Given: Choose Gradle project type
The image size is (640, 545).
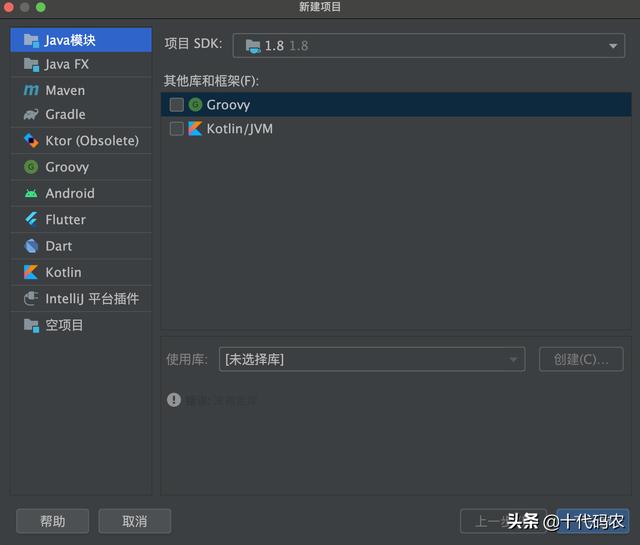Looking at the screenshot, I should [x=81, y=114].
